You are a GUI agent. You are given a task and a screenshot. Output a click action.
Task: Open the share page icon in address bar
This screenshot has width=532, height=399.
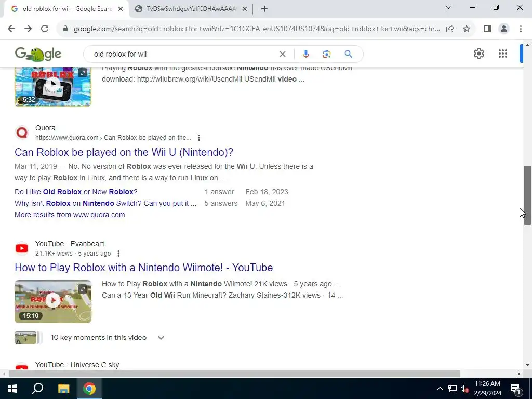pyautogui.click(x=450, y=29)
